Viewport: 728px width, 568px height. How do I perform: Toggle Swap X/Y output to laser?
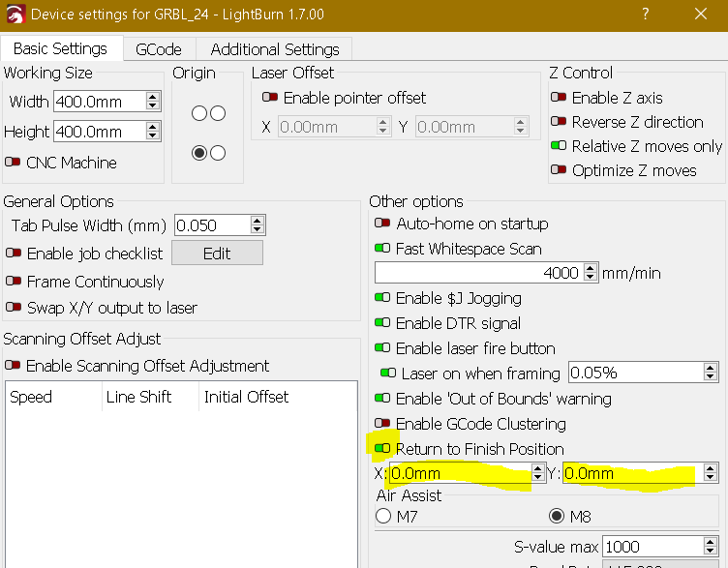tap(14, 307)
